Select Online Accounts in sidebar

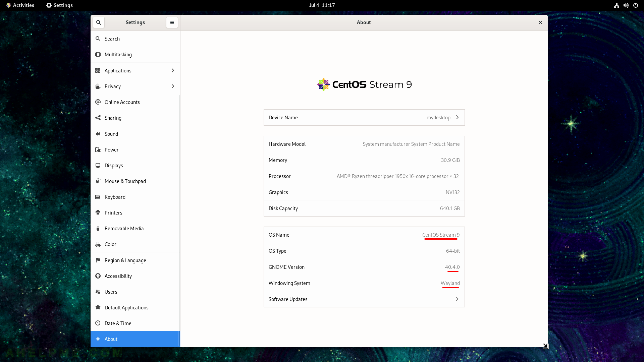[135, 102]
